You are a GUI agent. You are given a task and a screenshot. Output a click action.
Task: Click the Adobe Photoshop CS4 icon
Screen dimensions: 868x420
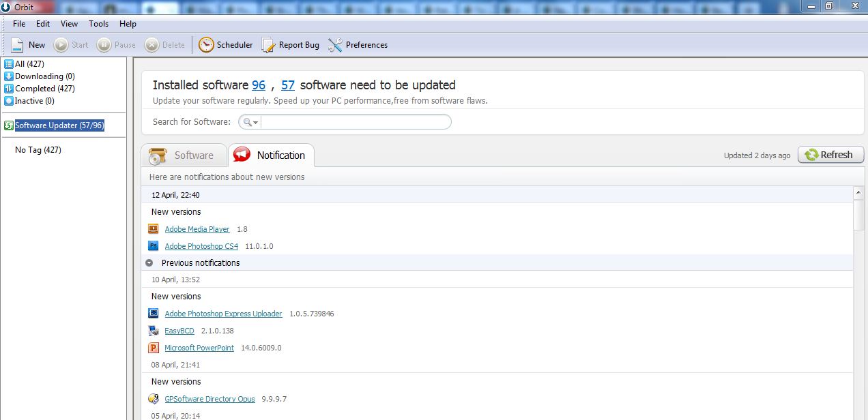point(154,246)
